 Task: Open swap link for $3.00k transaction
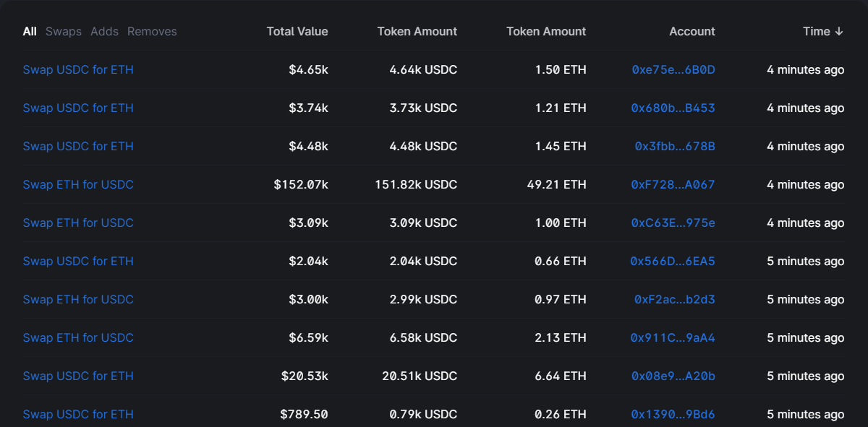(78, 299)
